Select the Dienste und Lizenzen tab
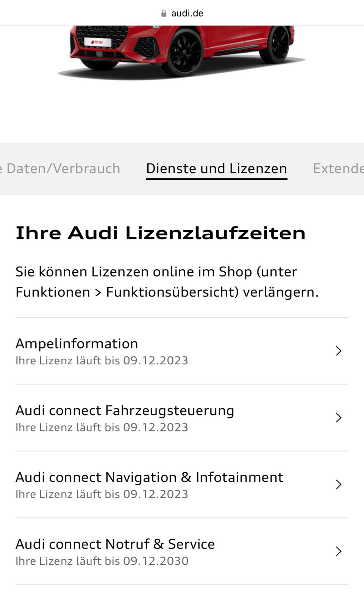This screenshot has height=606, width=364. [x=216, y=168]
